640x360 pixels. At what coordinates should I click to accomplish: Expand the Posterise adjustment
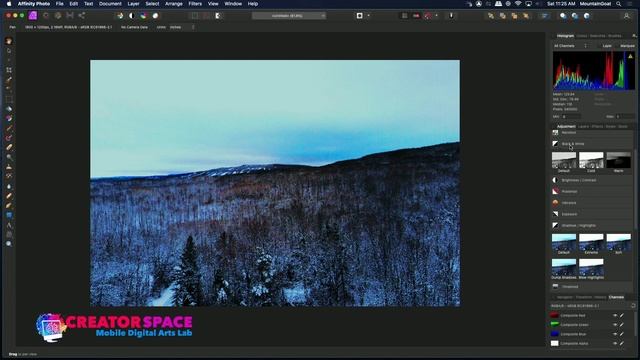coord(591,191)
